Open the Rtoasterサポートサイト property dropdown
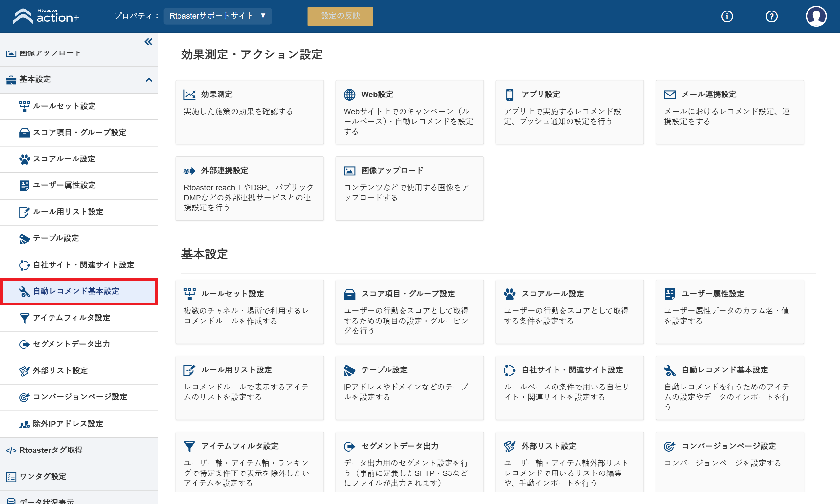 tap(218, 16)
